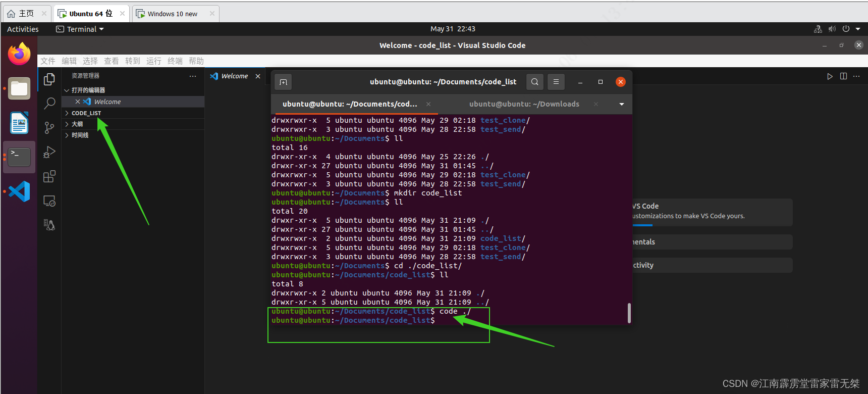Open the volume indicator in top bar
The height and width of the screenshot is (394, 868).
pos(832,29)
